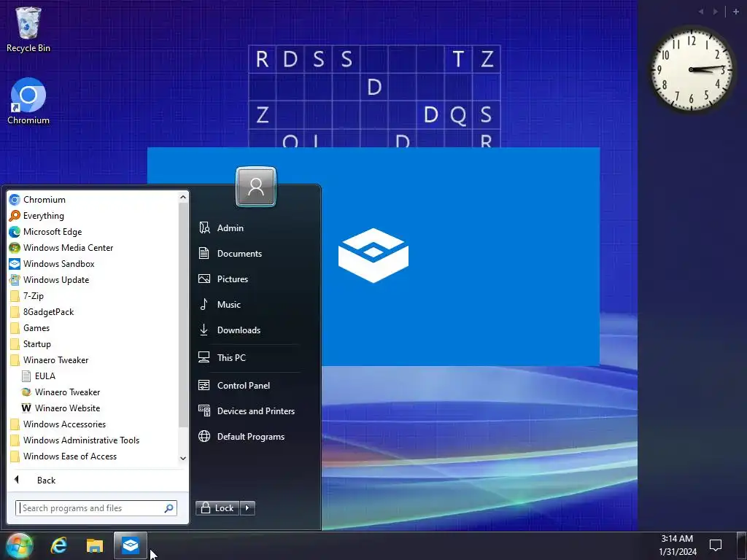This screenshot has width=747, height=560.
Task: Click the sidebar add gadget plus
Action: [735, 12]
